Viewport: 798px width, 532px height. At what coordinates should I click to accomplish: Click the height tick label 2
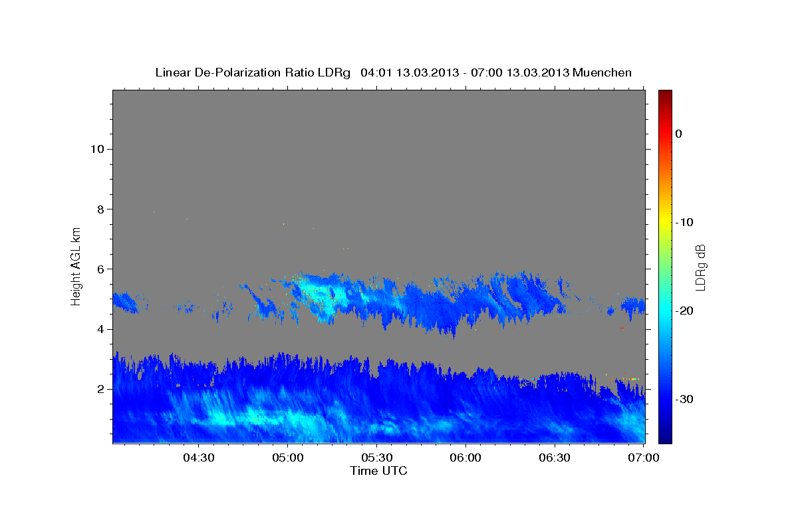tap(100, 389)
